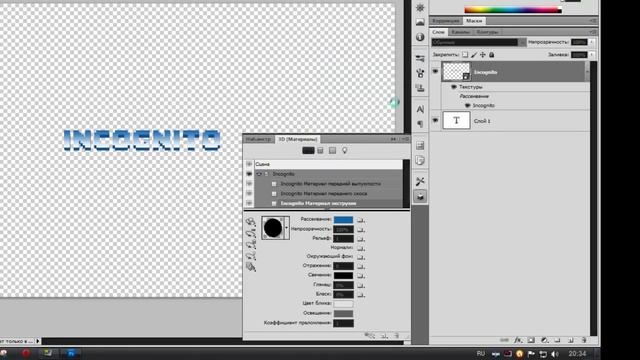Open texture menu for Отражение row

point(360,266)
